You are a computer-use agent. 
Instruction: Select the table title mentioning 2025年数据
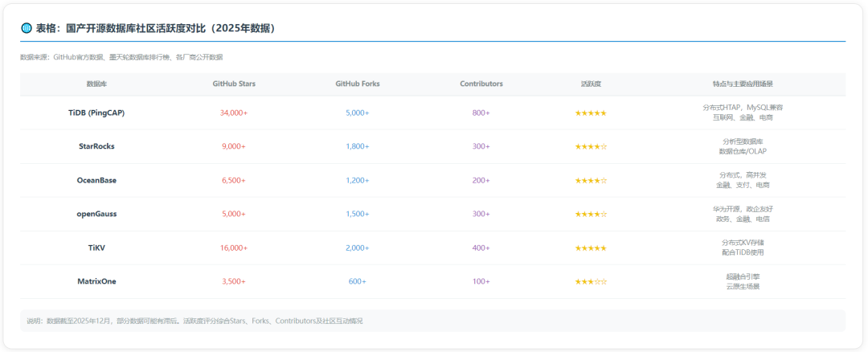pos(156,28)
